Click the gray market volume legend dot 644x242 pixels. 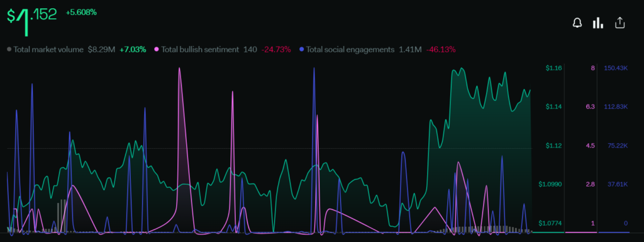coord(9,49)
